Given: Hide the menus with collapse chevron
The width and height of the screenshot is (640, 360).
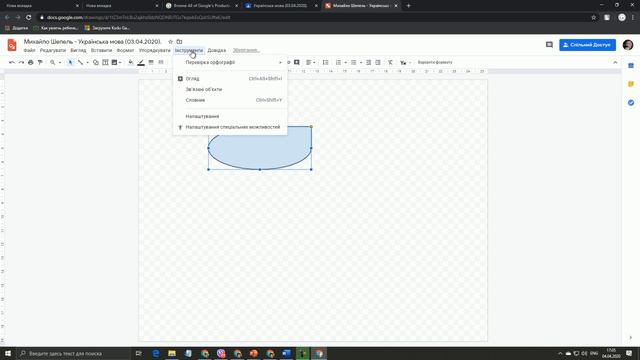Looking at the screenshot, I should pyautogui.click(x=615, y=62).
